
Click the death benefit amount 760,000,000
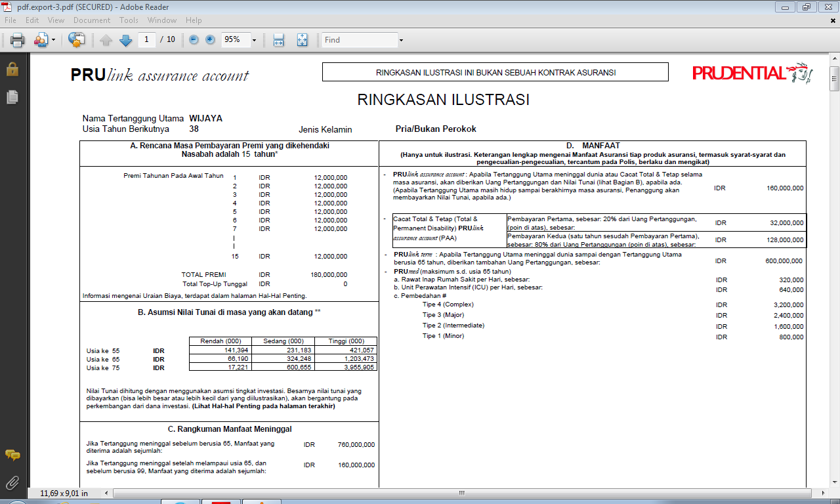(356, 445)
